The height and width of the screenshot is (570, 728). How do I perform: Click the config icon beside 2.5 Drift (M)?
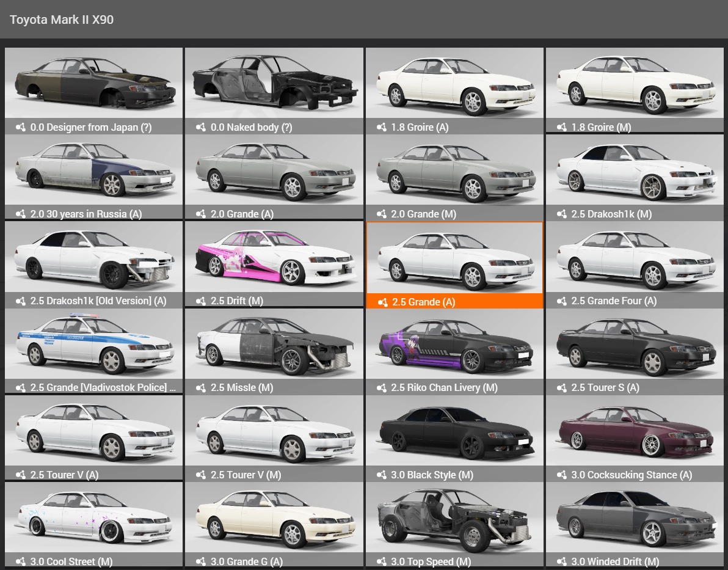click(x=200, y=301)
